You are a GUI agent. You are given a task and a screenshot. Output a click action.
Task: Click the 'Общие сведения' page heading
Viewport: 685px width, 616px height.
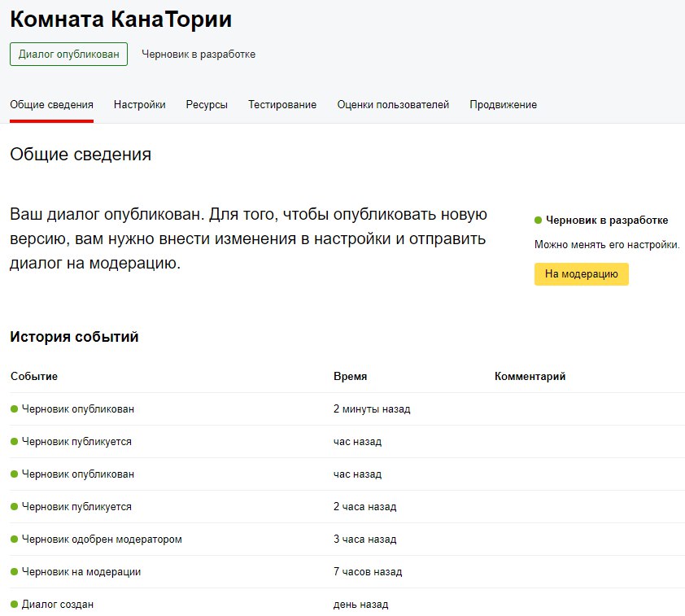click(81, 155)
